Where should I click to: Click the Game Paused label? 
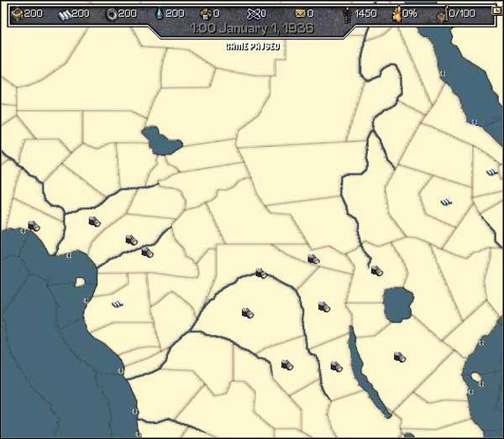pos(252,46)
